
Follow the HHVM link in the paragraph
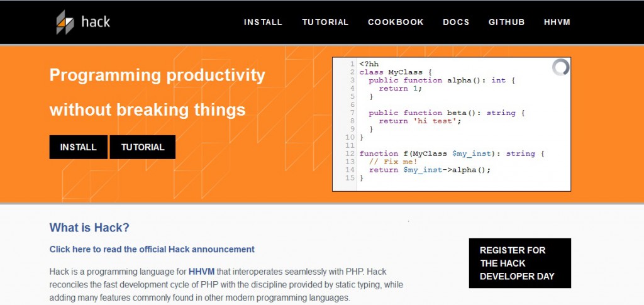201,271
